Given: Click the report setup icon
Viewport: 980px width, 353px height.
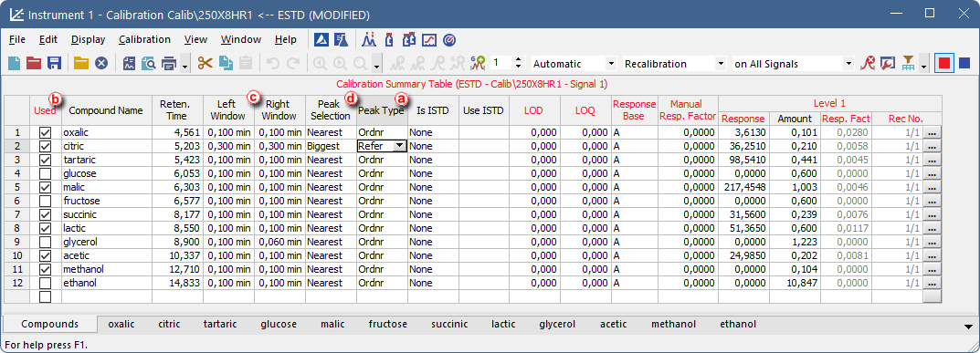Looking at the screenshot, I should [130, 63].
